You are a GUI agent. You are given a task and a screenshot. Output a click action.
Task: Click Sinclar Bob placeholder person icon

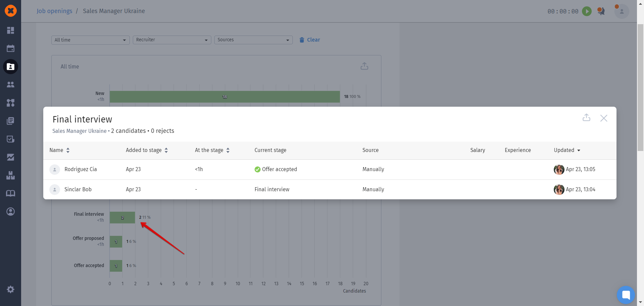(55, 190)
